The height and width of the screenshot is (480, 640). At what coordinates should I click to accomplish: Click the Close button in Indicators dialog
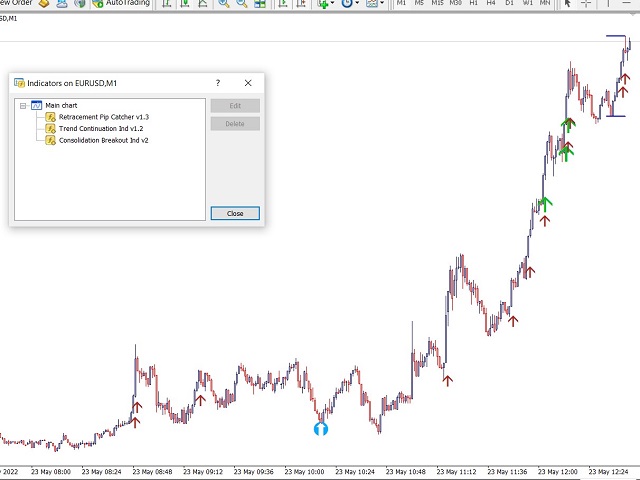tap(235, 213)
